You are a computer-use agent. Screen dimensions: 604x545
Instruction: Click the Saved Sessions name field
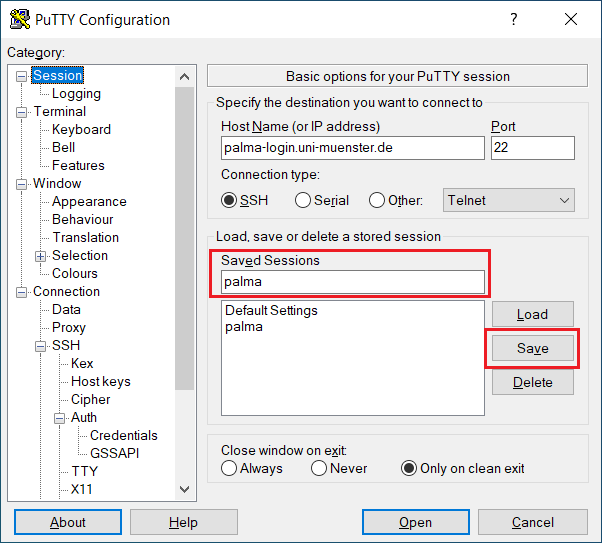[353, 282]
